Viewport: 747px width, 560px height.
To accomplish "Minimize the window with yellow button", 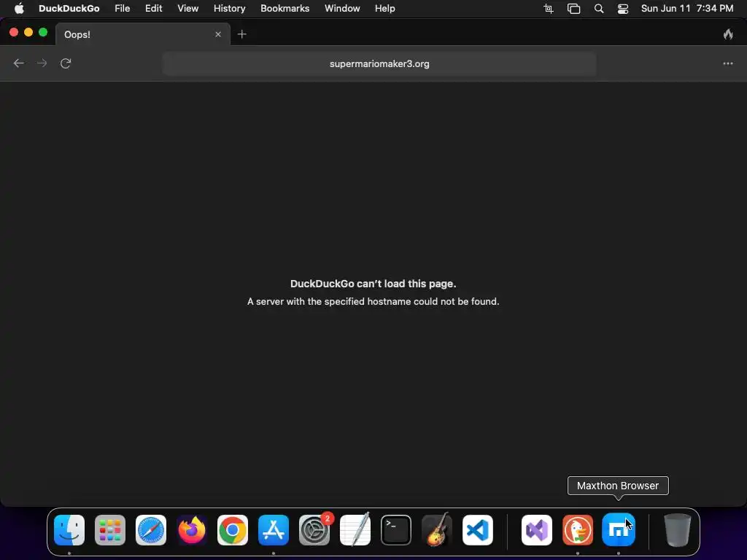I will [28, 32].
